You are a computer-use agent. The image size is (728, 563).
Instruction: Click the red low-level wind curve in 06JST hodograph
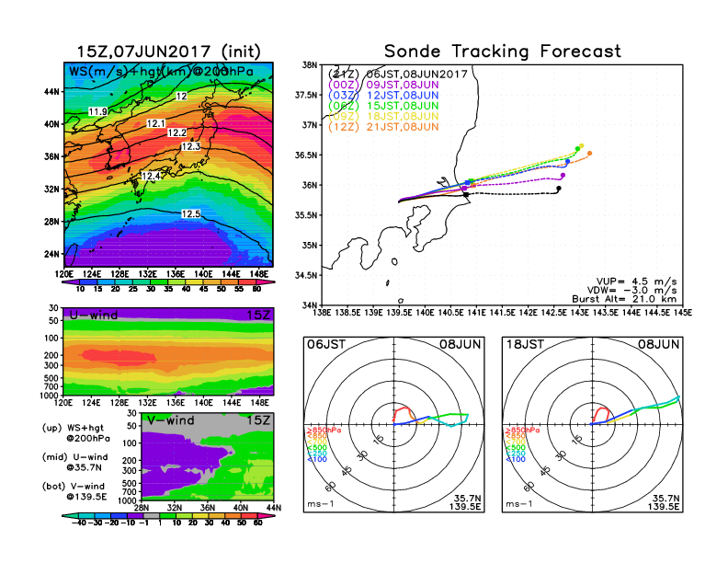click(x=403, y=412)
